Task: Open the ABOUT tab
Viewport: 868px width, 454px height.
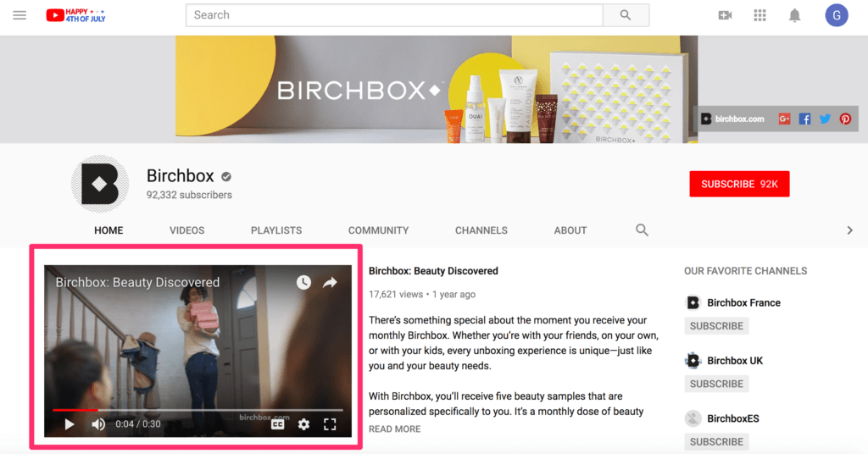Action: click(x=570, y=230)
